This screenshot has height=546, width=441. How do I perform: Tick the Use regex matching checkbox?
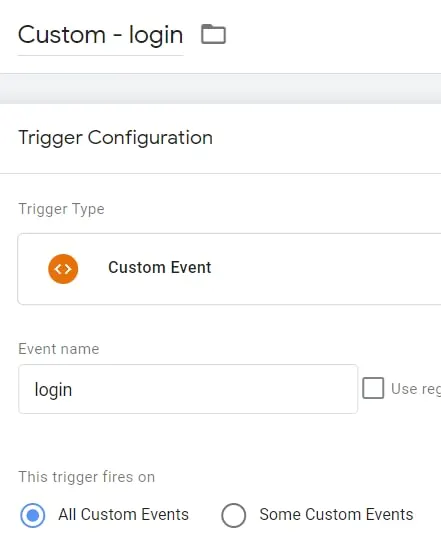point(373,388)
